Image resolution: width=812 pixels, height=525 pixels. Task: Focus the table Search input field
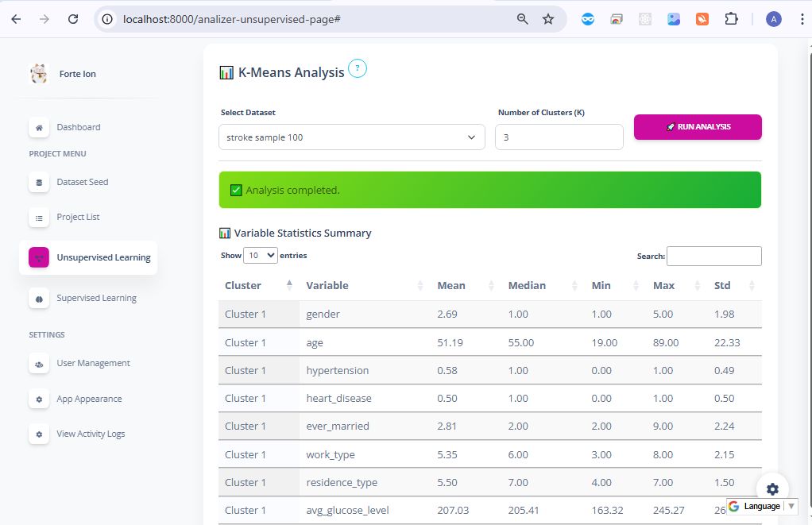pos(713,256)
